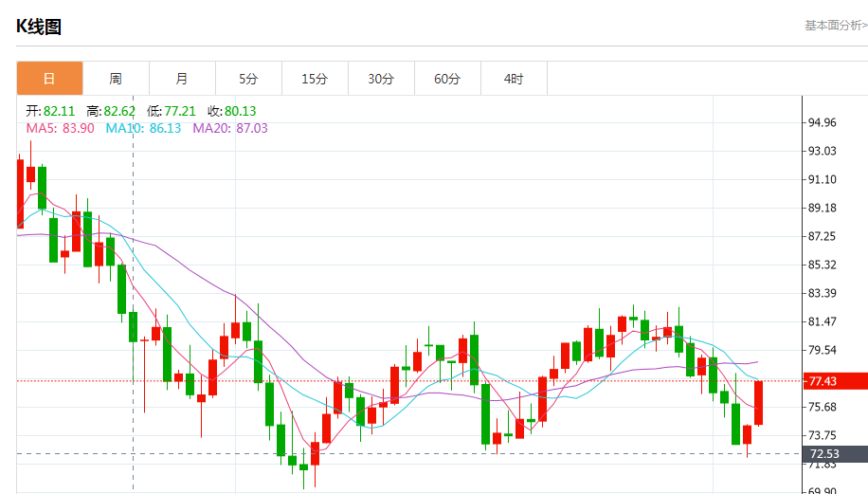This screenshot has width=868, height=494.
Task: Click the closing price value 80.13
Action: (x=241, y=111)
